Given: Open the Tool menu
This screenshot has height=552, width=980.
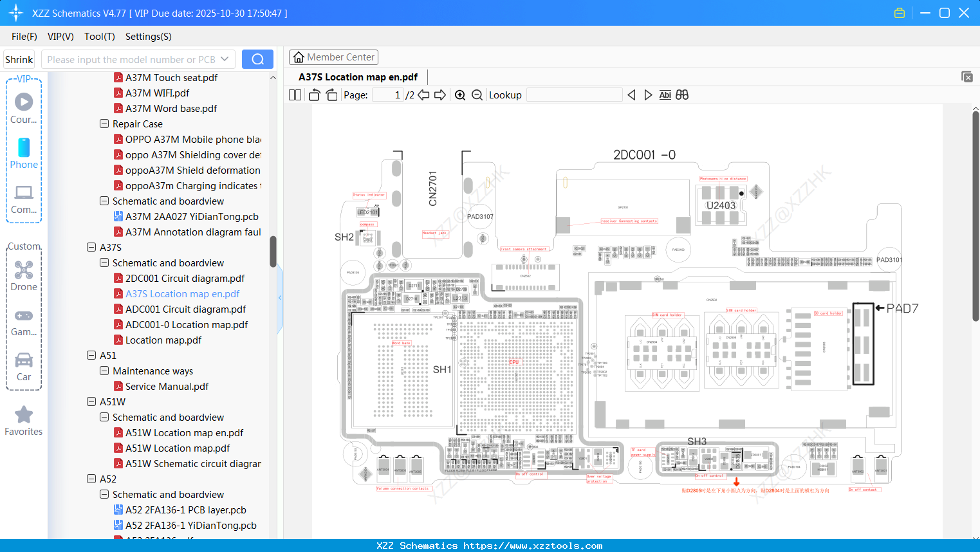Looking at the screenshot, I should click(x=99, y=37).
